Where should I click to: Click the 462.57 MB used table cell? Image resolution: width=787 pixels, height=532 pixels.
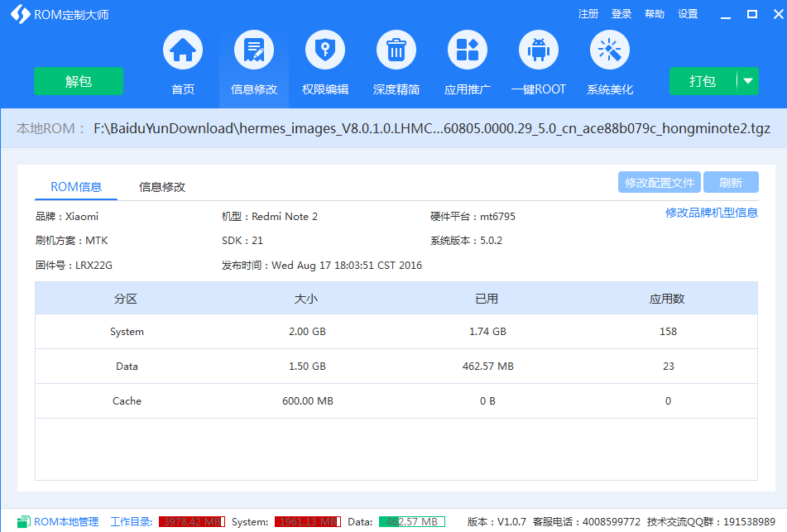click(488, 367)
